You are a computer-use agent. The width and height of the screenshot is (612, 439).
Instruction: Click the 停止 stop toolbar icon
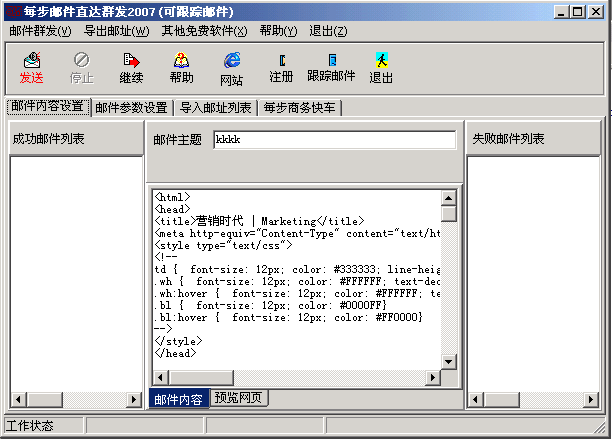[82, 68]
